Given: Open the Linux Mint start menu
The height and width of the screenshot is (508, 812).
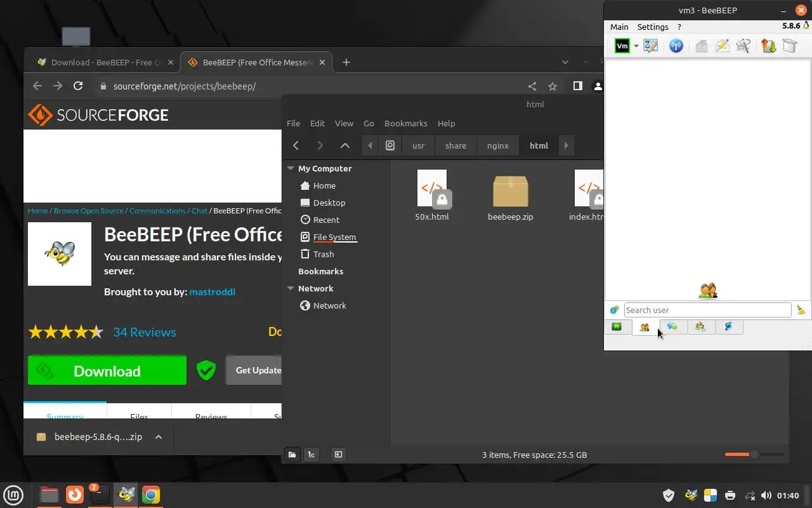Looking at the screenshot, I should pyautogui.click(x=14, y=495).
